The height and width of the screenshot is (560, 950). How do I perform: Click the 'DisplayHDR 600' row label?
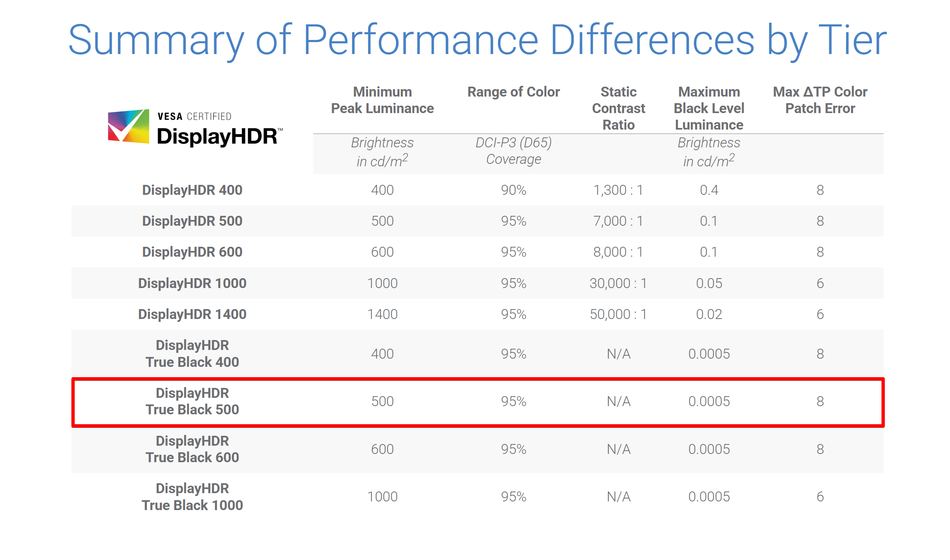click(x=192, y=252)
